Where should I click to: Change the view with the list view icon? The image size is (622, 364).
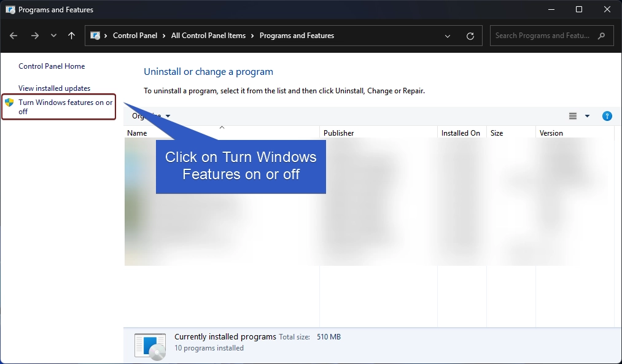(x=572, y=116)
